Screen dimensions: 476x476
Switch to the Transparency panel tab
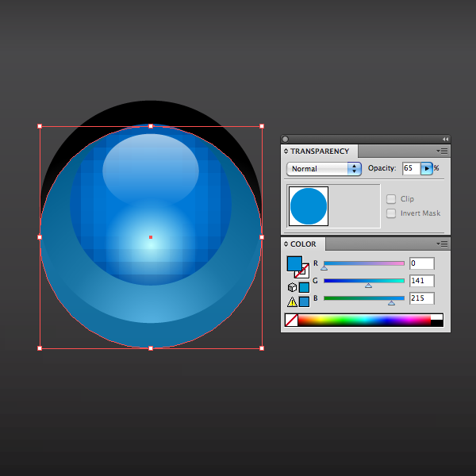320,152
